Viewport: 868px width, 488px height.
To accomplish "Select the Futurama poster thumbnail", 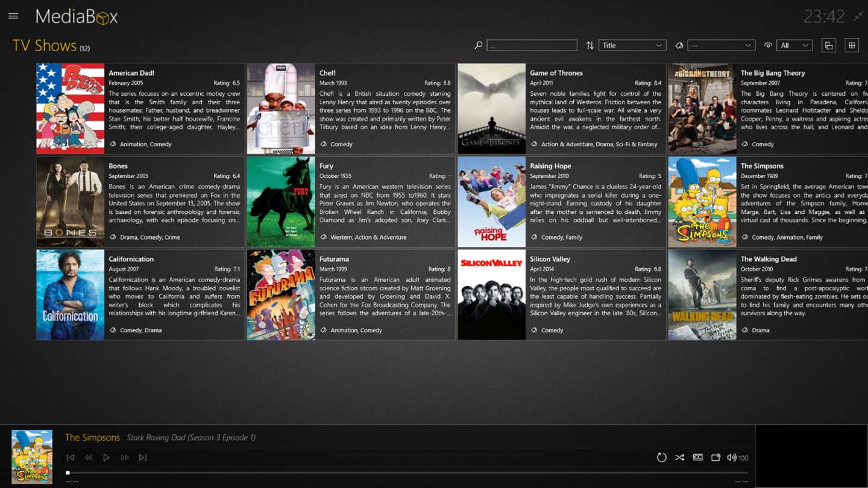I will click(281, 295).
